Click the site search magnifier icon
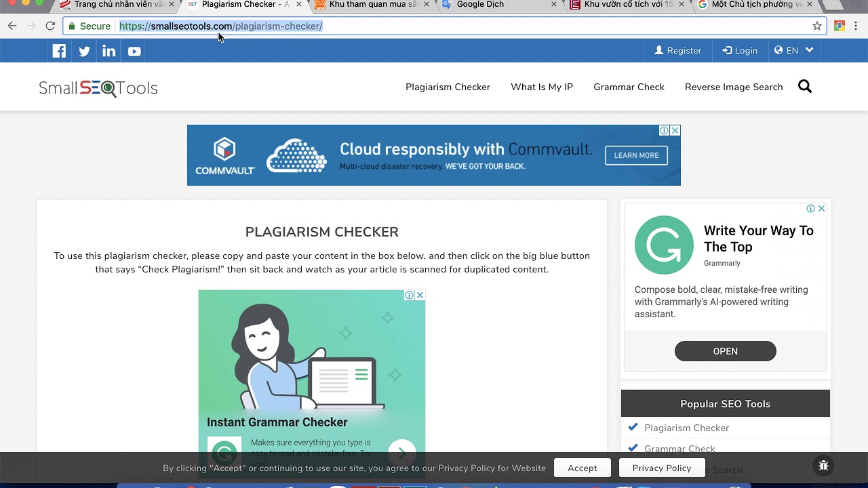 point(805,87)
